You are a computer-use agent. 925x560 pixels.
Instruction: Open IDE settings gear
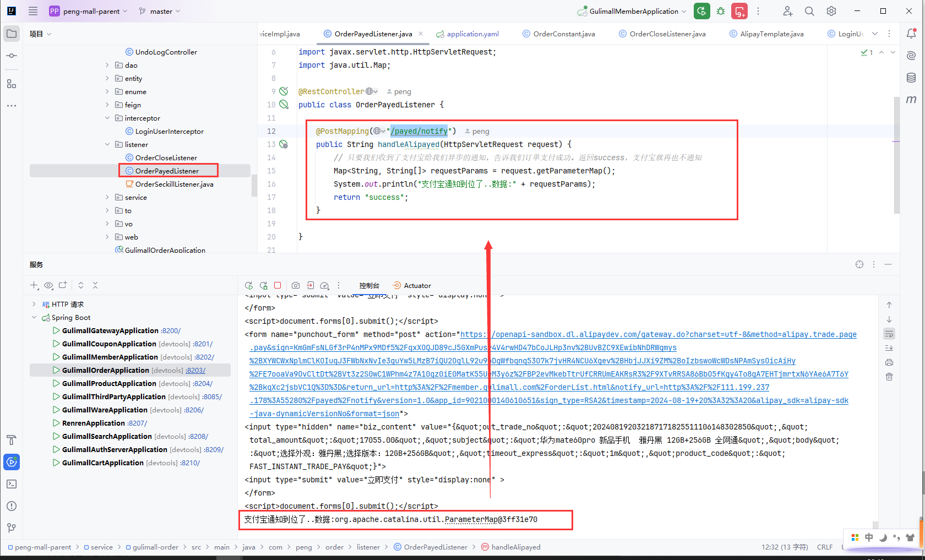click(x=831, y=11)
